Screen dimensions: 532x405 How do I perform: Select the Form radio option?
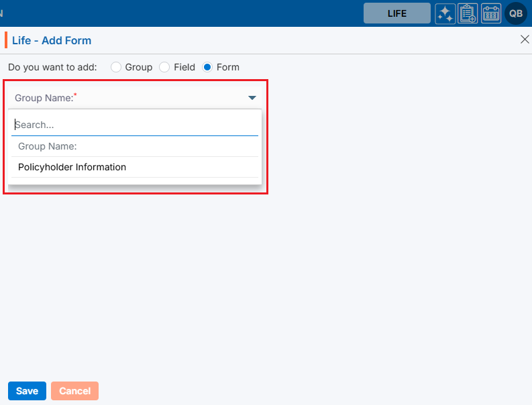[x=207, y=67]
